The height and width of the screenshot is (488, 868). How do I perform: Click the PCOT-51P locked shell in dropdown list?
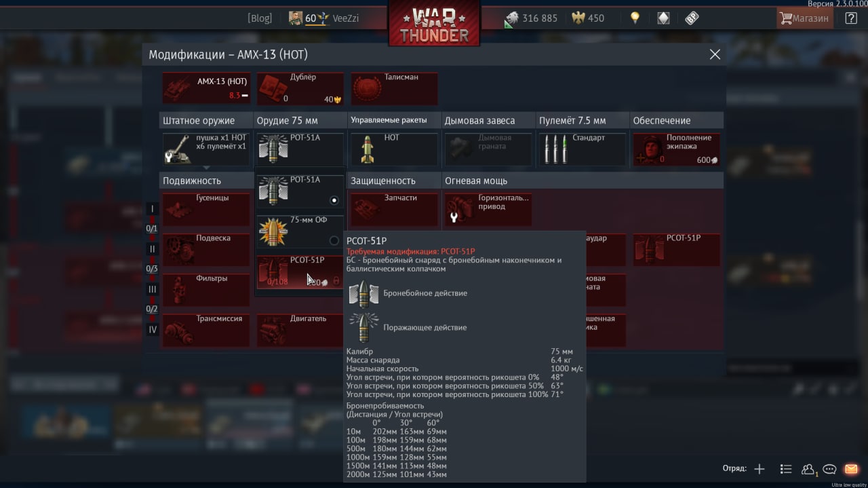300,271
